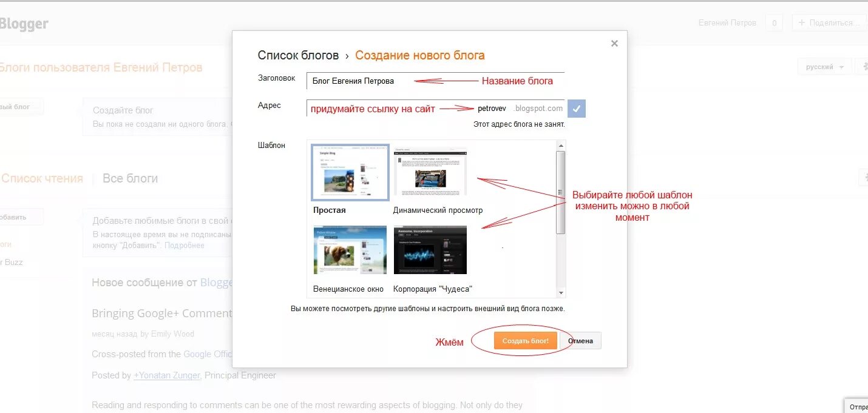The height and width of the screenshot is (413, 868).
Task: Click the Корпорация "Чудеса" label
Action: 433,289
